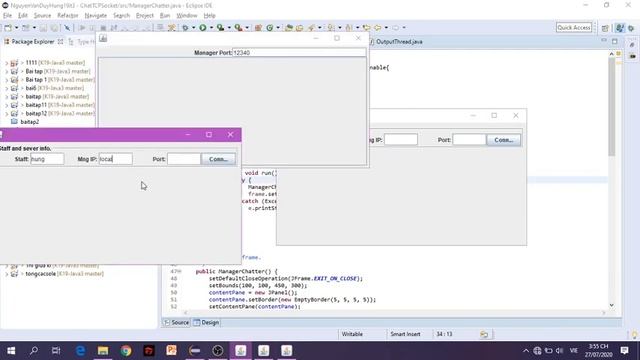Click the Debug bug icon in toolbar

pos(185,28)
